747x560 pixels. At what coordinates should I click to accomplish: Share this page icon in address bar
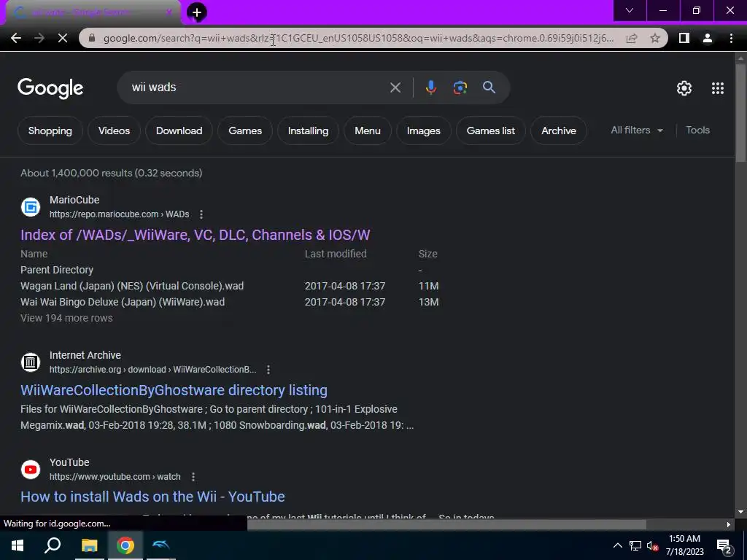pos(632,39)
